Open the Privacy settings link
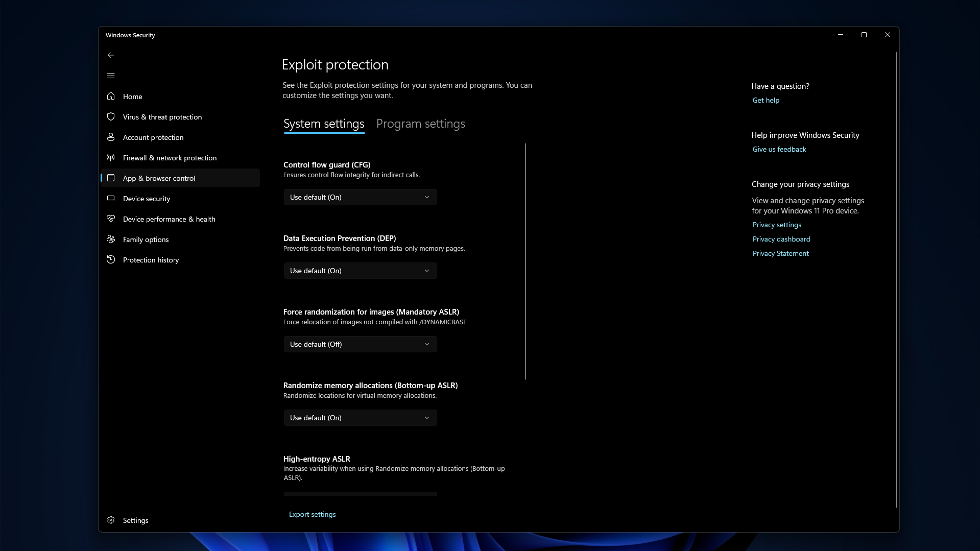Image resolution: width=980 pixels, height=551 pixels. point(777,225)
